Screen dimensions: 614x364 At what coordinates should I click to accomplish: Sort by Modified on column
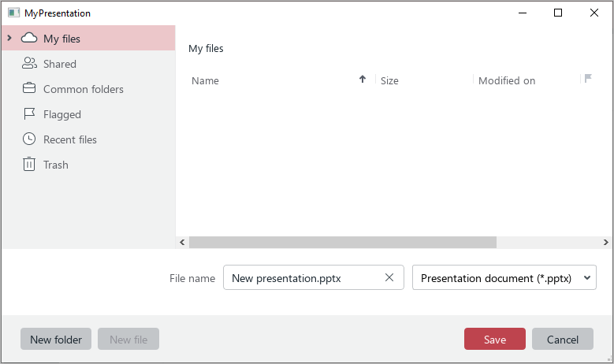tap(507, 80)
